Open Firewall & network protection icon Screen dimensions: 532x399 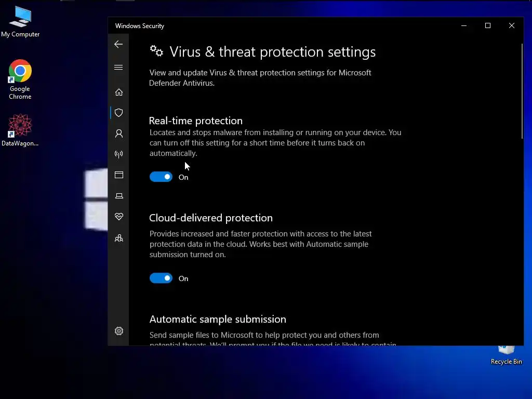coord(119,154)
